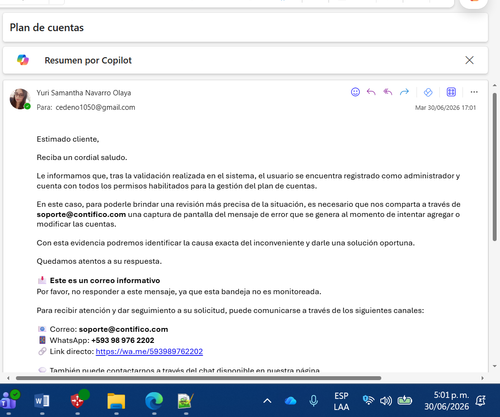Select the soporte@contifico.com address after Correo
This screenshot has height=417, width=500.
(123, 329)
